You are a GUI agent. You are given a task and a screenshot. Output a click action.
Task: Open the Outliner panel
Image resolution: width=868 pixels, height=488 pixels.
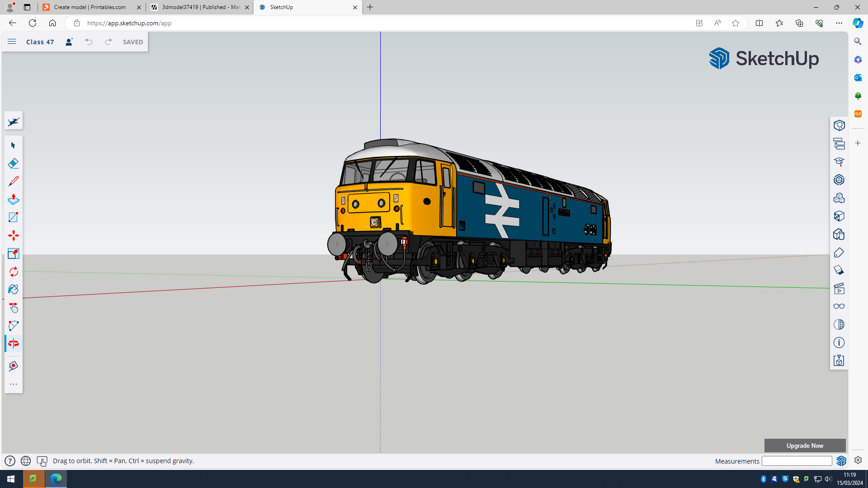coord(839,144)
